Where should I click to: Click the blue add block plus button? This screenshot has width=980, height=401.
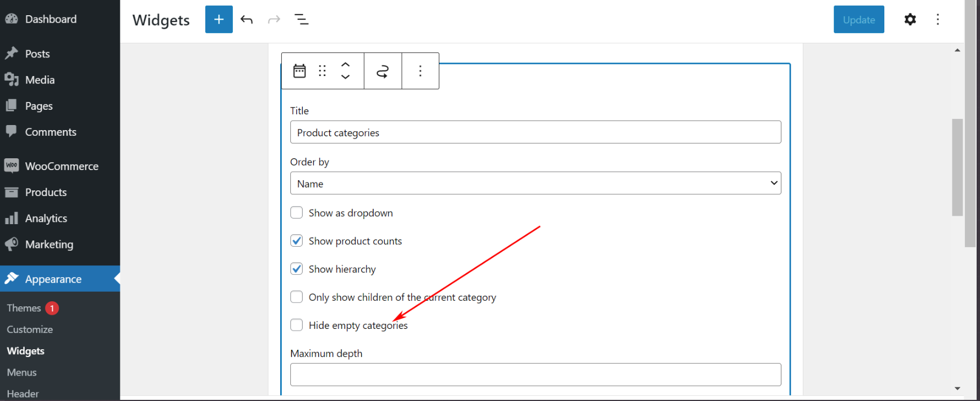coord(219,20)
